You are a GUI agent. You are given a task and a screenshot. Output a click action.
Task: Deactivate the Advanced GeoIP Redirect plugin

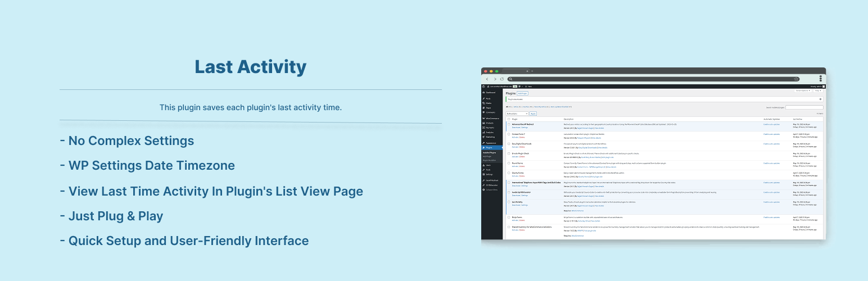tap(516, 128)
